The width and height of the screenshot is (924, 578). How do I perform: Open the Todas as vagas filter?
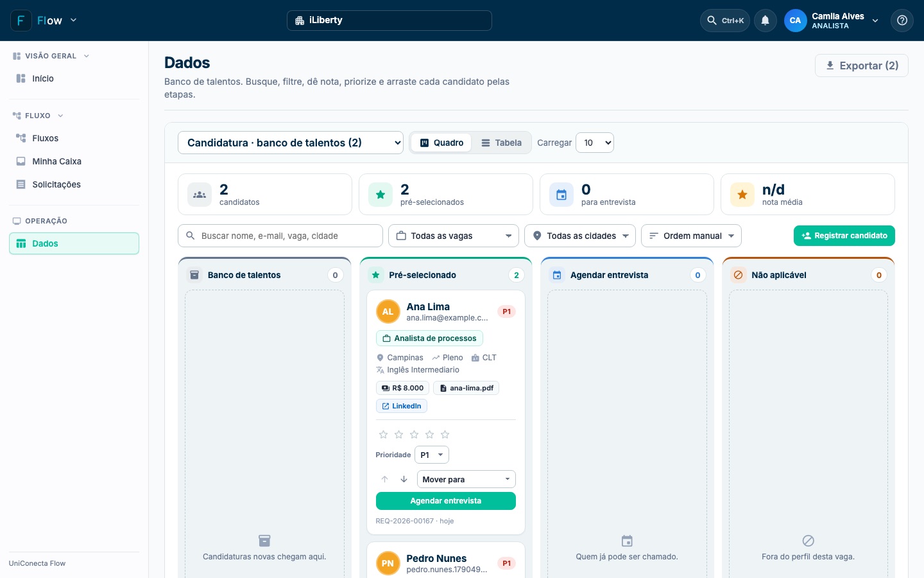(454, 236)
